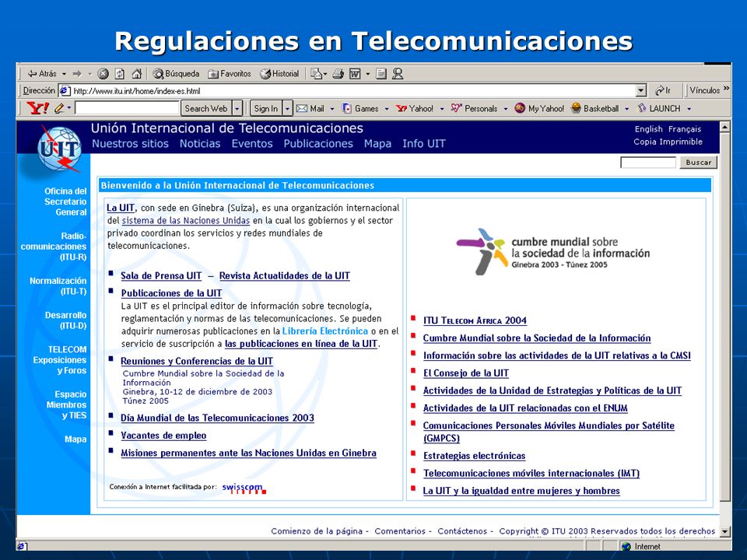Open the Info UIT menu item
Screen dimensions: 747x560
click(x=424, y=144)
